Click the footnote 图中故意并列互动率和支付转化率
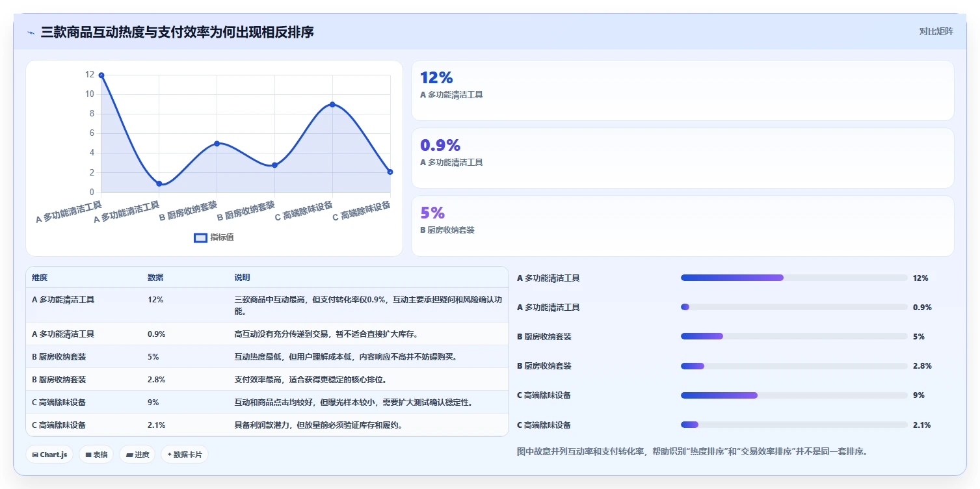The image size is (980, 489). click(693, 451)
